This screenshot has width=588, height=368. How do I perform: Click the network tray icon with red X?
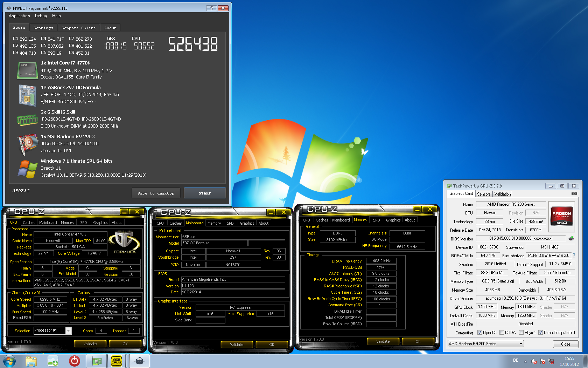(551, 361)
